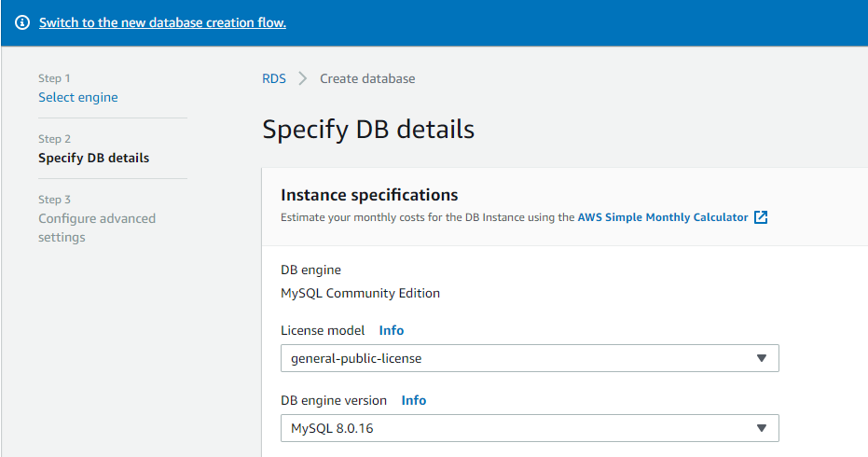
Task: Expand the DB engine version dropdown
Action: 530,428
